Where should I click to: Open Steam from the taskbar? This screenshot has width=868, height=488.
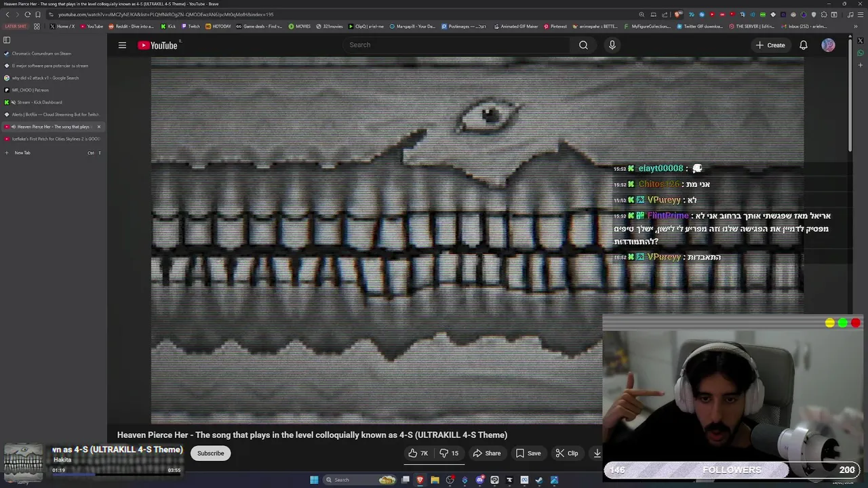click(539, 480)
